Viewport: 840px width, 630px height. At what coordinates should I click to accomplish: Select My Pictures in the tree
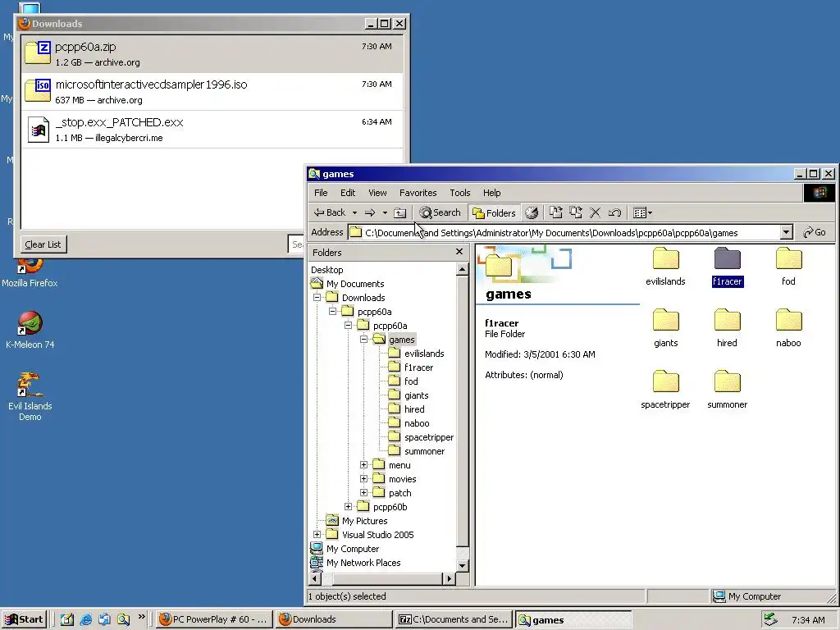(364, 521)
